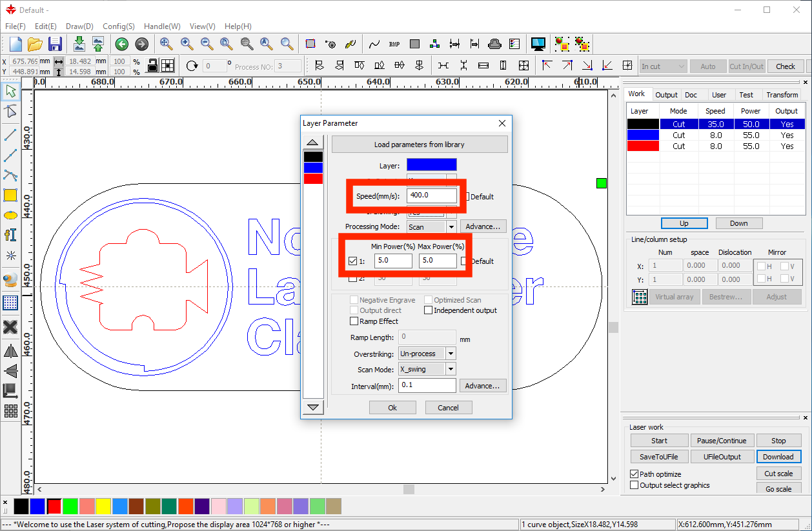This screenshot has height=531, width=812.
Task: Toggle the Ramp Effect checkbox
Action: tap(354, 321)
